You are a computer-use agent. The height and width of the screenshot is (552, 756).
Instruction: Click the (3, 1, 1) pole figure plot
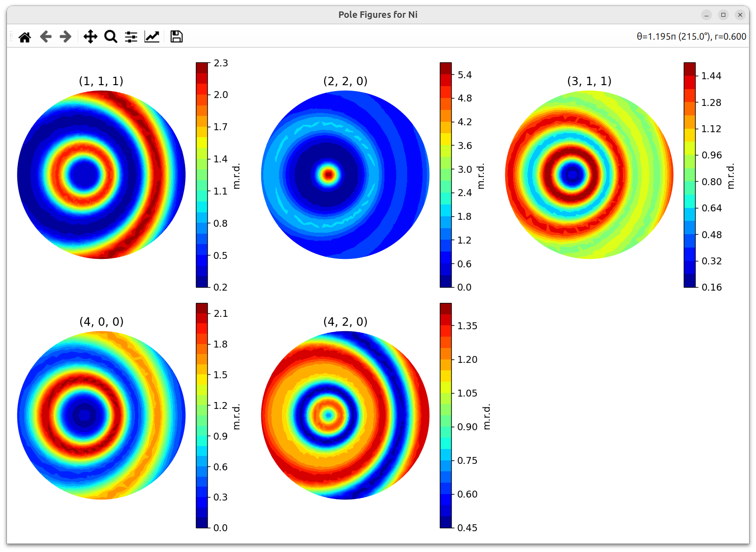[589, 175]
